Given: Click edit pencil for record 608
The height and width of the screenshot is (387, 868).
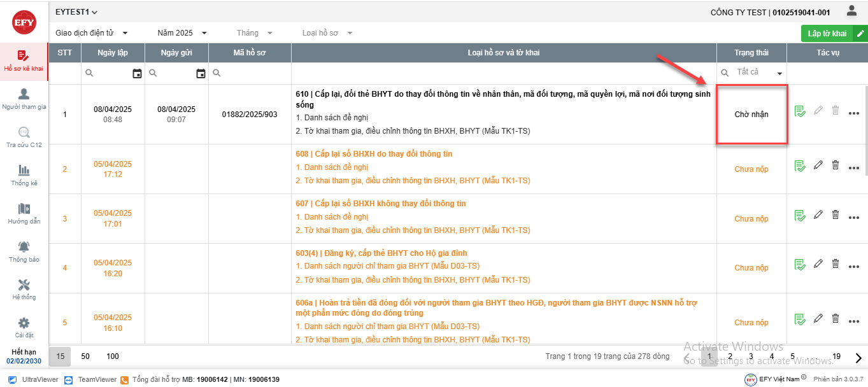Looking at the screenshot, I should click(x=818, y=165).
